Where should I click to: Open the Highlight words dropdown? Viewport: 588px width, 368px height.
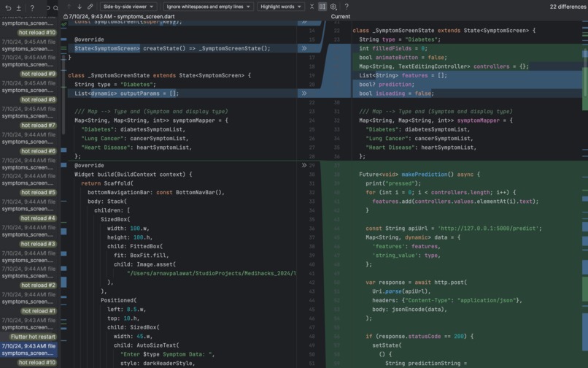tap(281, 7)
